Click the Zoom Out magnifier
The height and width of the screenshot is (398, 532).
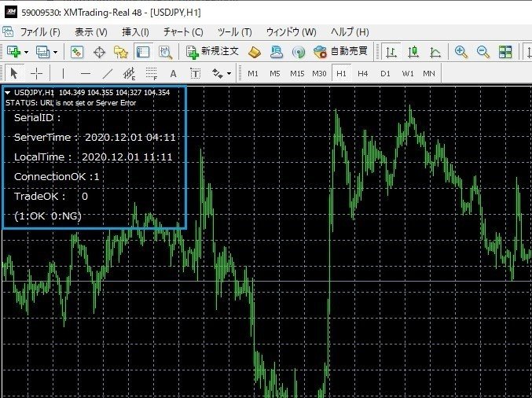pyautogui.click(x=483, y=52)
